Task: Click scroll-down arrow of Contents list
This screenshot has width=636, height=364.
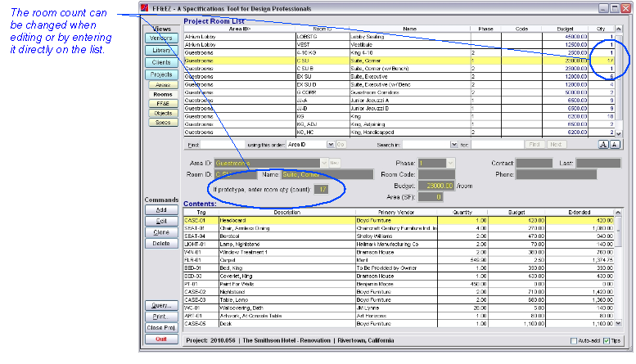Action: [x=618, y=323]
